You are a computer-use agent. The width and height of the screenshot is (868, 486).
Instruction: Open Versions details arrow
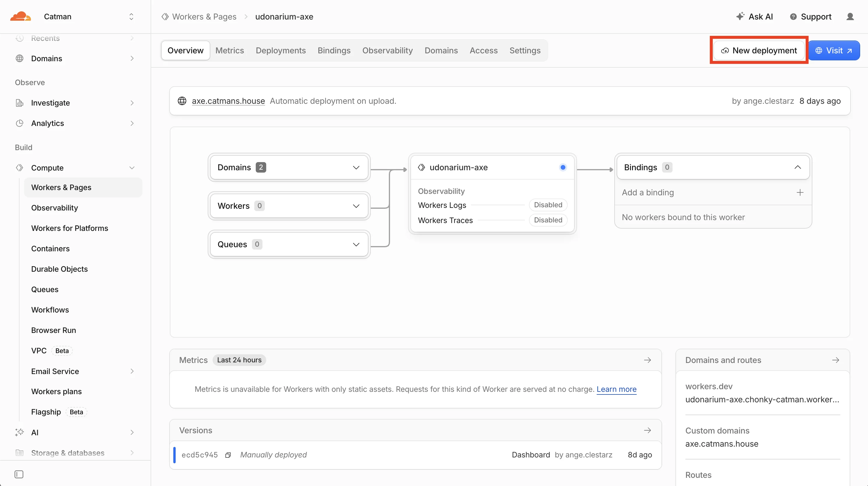(x=647, y=430)
